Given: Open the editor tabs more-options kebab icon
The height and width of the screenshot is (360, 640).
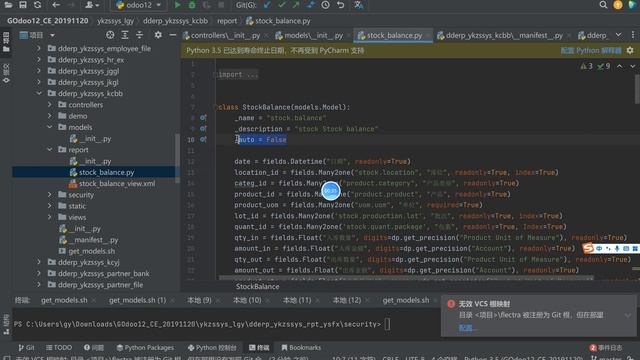Looking at the screenshot, I should (x=633, y=35).
